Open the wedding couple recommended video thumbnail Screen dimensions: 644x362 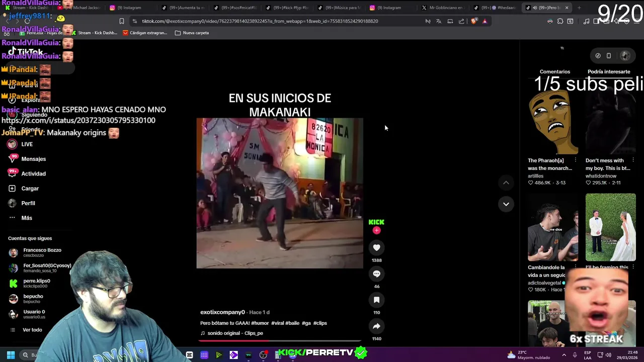tap(610, 227)
